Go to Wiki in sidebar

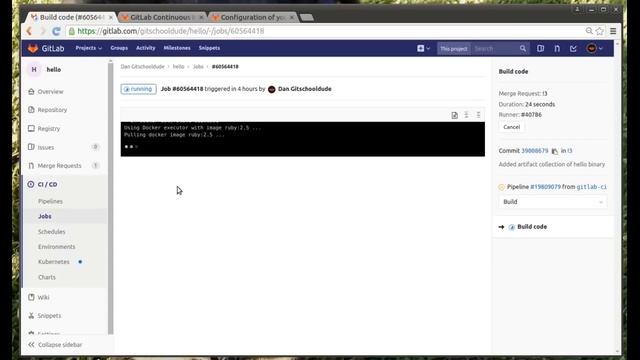(39, 298)
